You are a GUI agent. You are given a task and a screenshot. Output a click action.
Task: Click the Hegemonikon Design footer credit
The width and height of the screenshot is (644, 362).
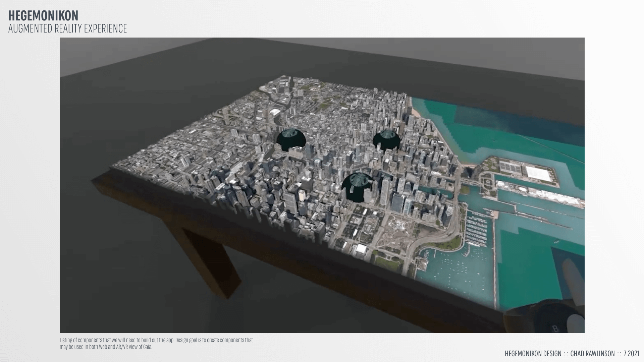[x=533, y=354]
